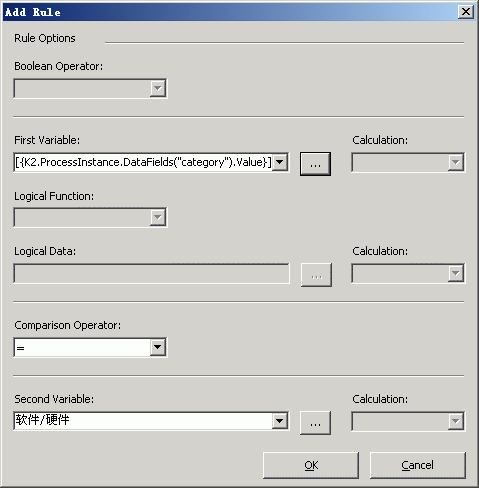Viewport: 479px width, 488px height.
Task: Click the Logical Function label
Action: (54, 196)
